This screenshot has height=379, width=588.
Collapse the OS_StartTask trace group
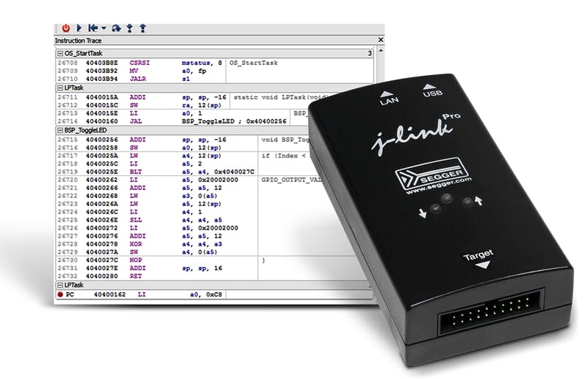click(x=60, y=54)
